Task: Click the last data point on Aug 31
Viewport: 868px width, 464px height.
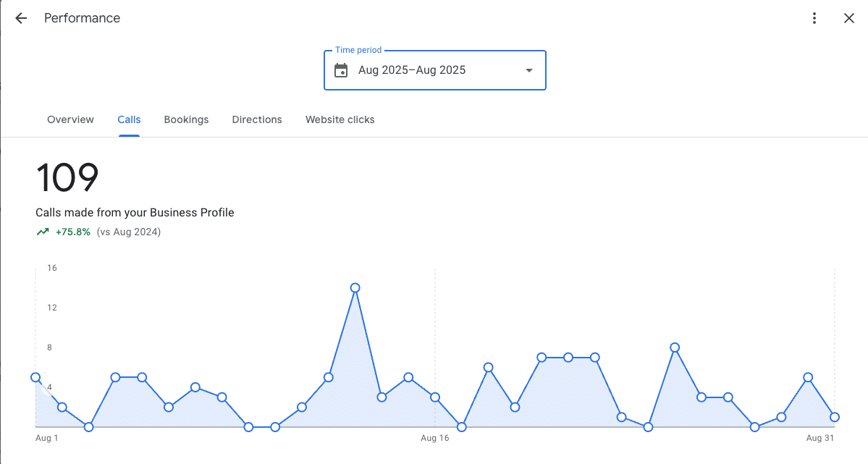Action: (835, 417)
